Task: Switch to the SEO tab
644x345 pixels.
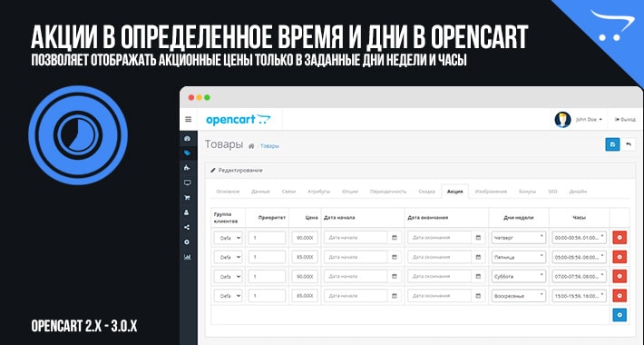Action: 552,192
